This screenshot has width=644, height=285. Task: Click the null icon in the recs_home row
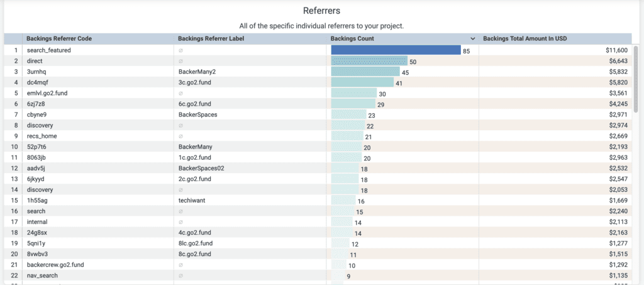[x=181, y=136]
